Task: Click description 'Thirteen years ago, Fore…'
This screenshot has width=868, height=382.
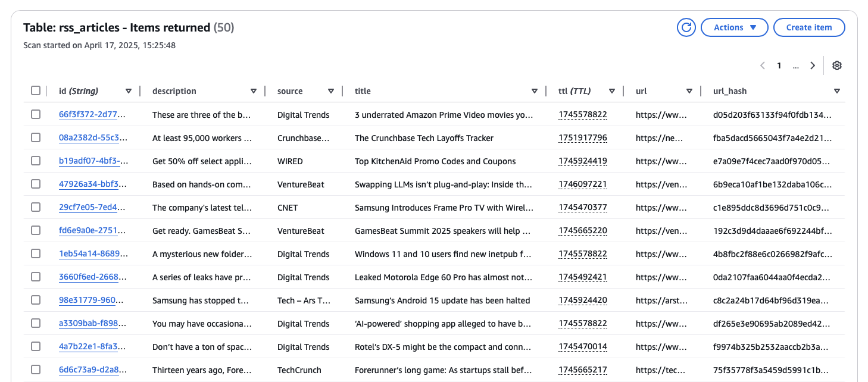Action: [x=202, y=370]
